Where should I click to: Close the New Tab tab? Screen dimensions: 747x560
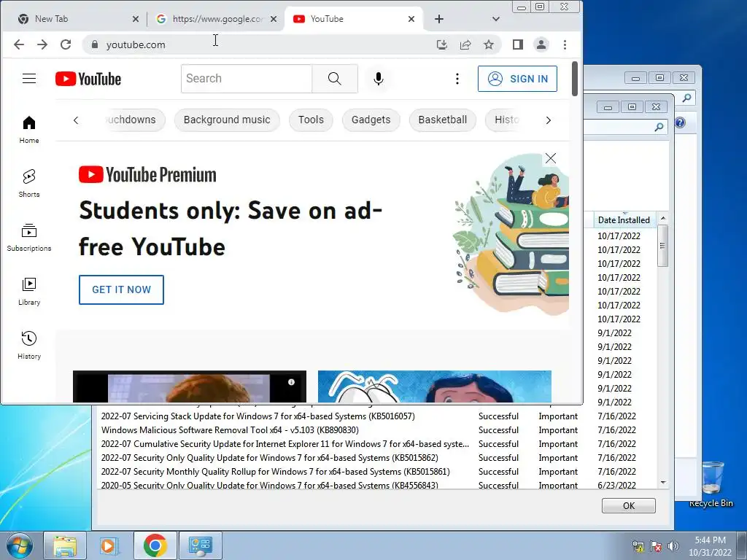click(136, 19)
